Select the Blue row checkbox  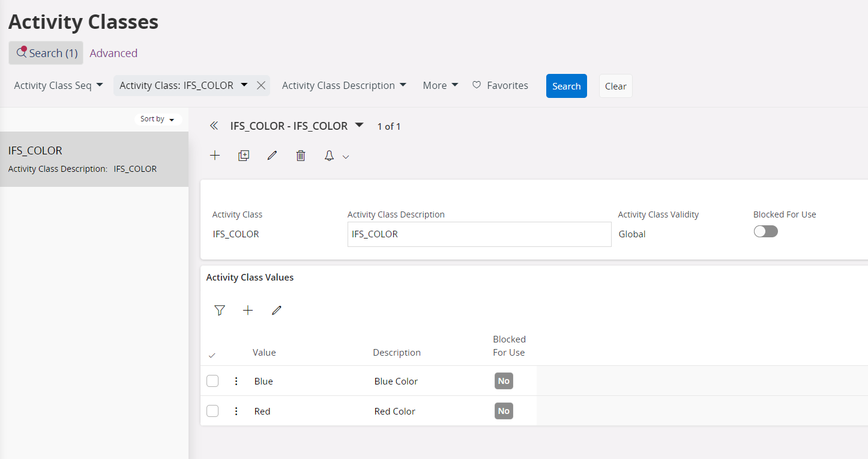point(212,381)
